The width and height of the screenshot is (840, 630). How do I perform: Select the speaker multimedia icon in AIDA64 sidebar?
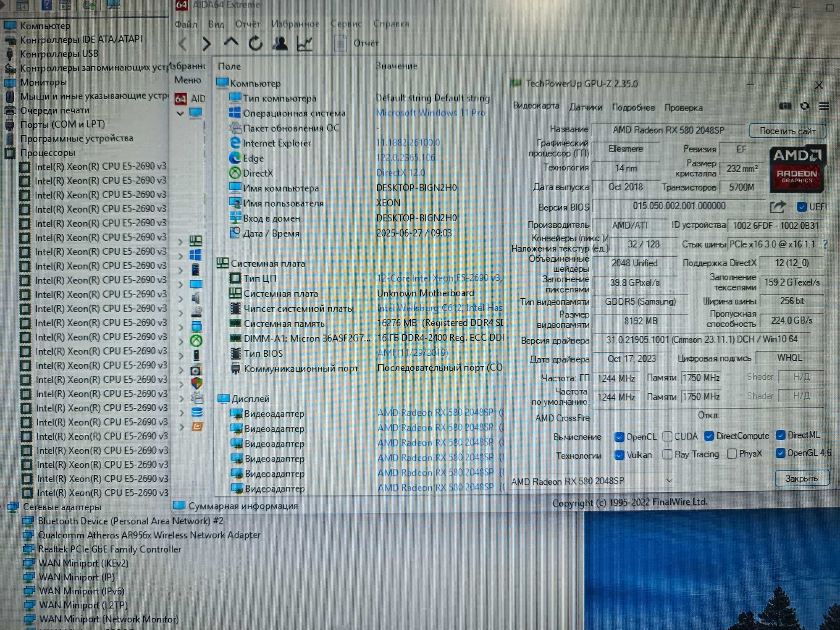196,298
